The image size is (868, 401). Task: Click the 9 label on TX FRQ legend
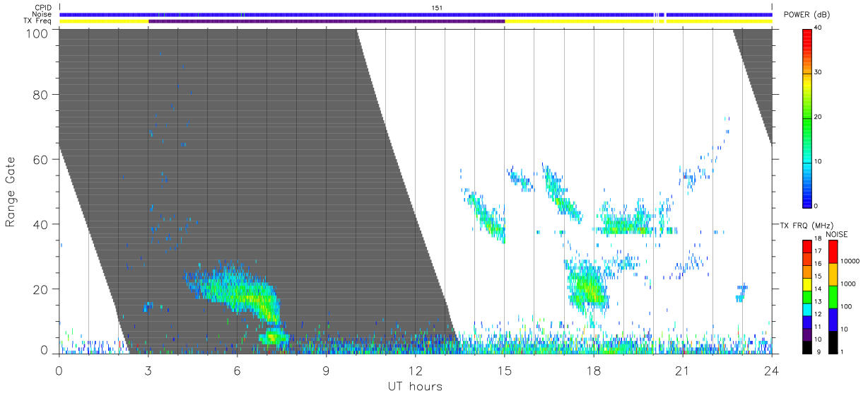click(x=819, y=351)
